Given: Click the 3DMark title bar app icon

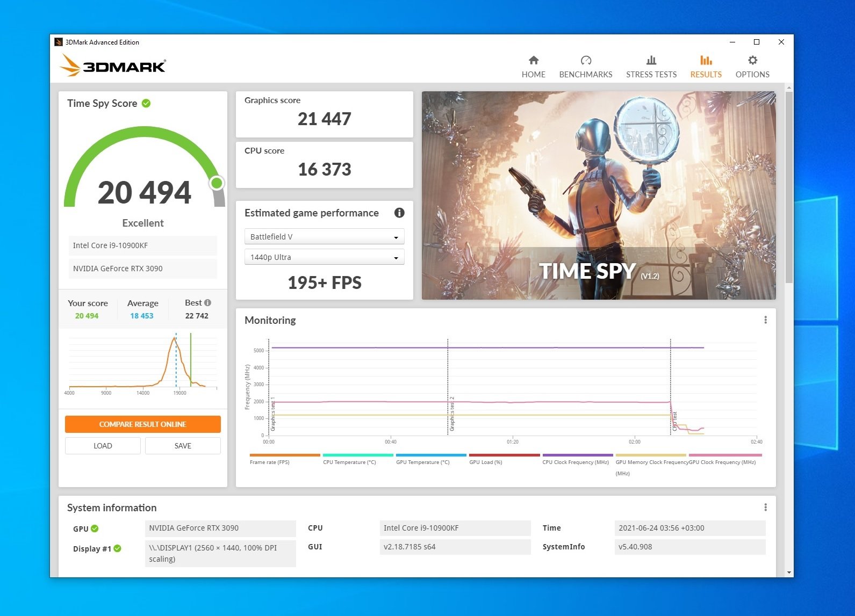Looking at the screenshot, I should (x=59, y=42).
